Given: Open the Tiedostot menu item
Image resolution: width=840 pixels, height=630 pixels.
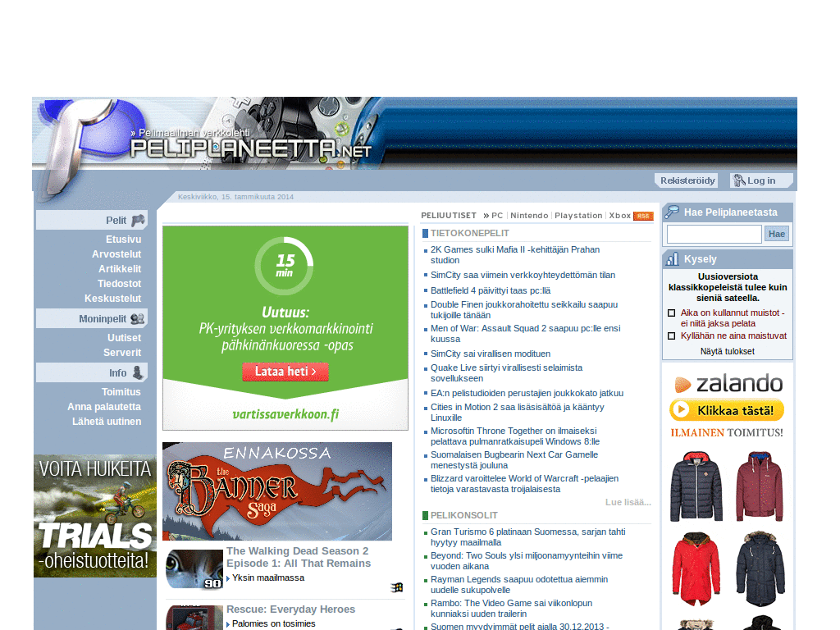Looking at the screenshot, I should pyautogui.click(x=119, y=283).
